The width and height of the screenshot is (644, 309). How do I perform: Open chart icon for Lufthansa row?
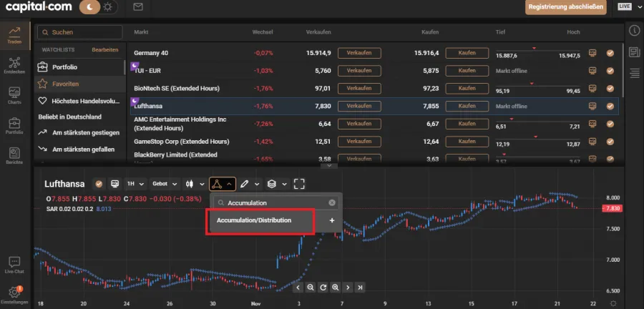[592, 106]
